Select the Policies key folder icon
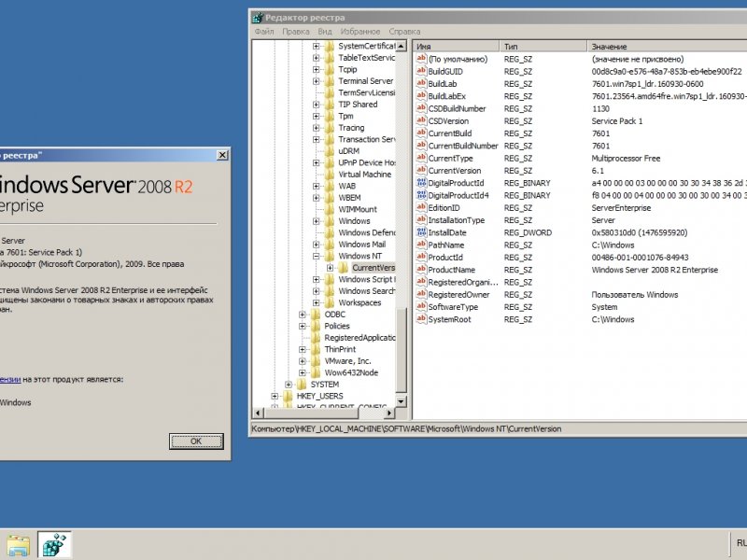This screenshot has width=747, height=560. [316, 326]
